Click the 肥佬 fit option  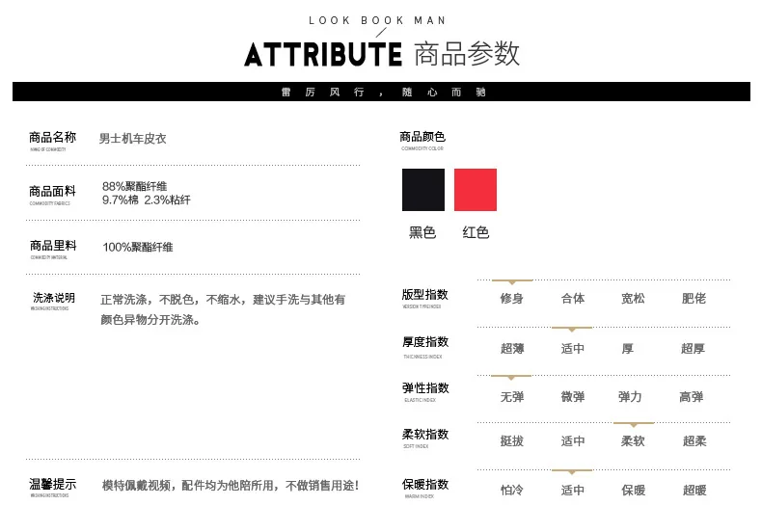[694, 299]
